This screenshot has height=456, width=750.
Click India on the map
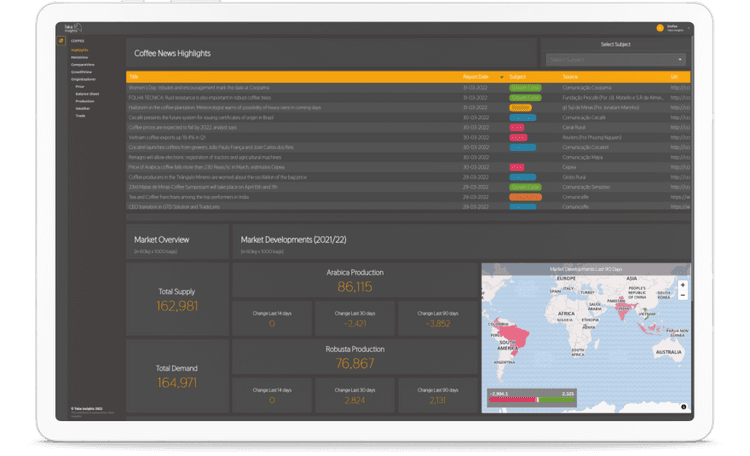[622, 309]
